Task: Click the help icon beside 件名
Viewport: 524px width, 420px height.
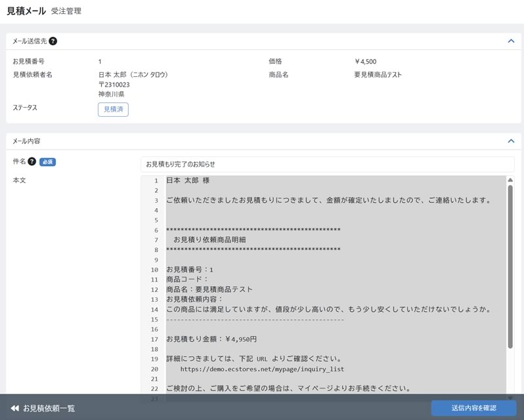Action: [x=32, y=161]
